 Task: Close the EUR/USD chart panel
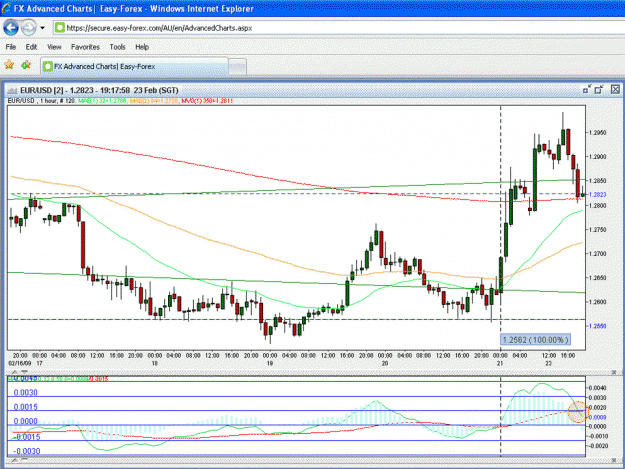tap(615, 90)
